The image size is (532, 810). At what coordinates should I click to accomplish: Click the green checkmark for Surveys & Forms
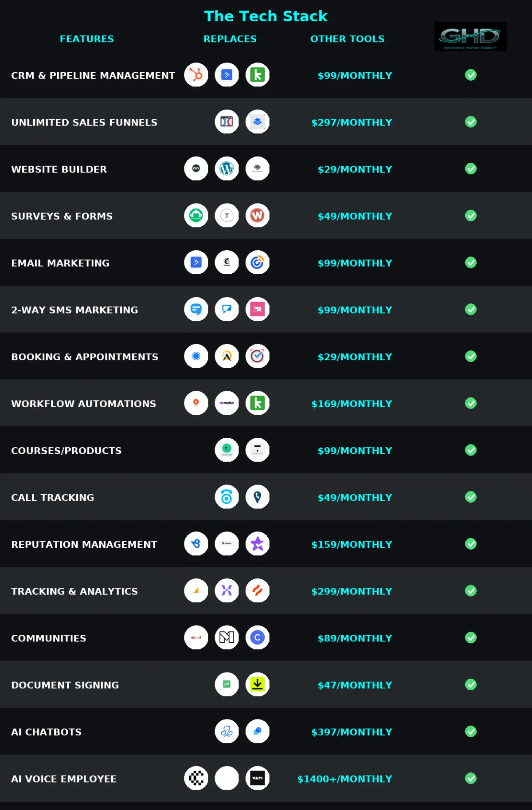pos(471,216)
